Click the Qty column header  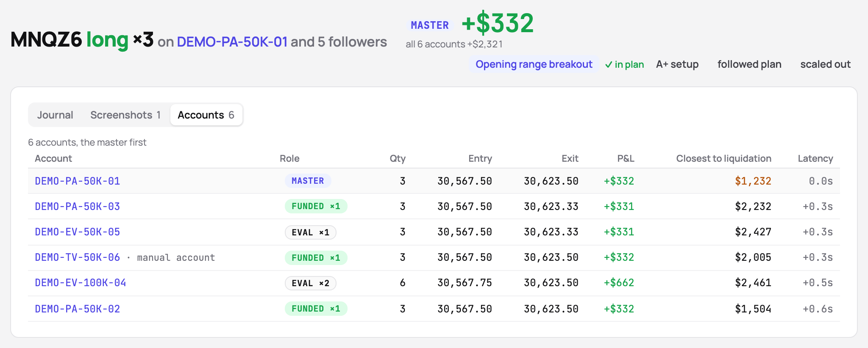pos(398,158)
